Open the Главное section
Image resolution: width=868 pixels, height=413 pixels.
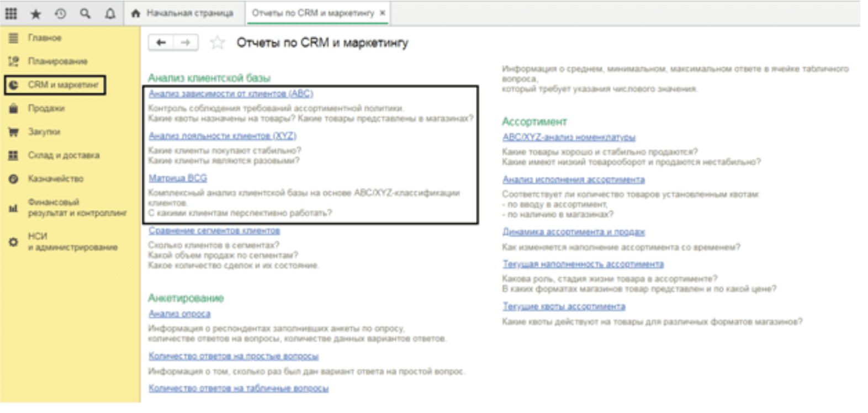[x=44, y=38]
